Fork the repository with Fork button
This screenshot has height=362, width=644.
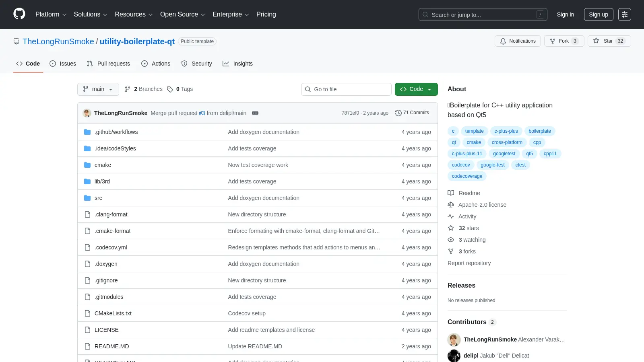564,41
